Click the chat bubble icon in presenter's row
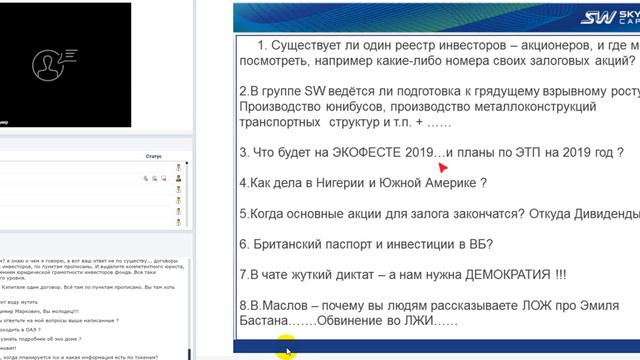The image size is (640, 360). click(x=164, y=178)
